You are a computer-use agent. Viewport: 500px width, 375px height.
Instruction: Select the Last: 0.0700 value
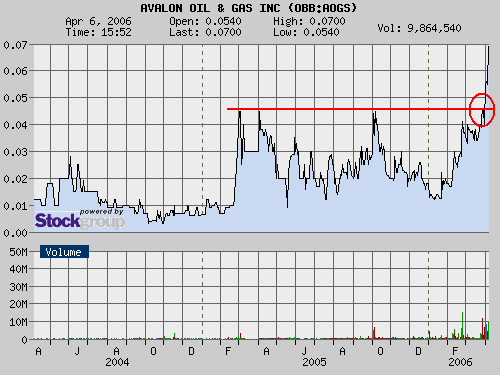205,32
